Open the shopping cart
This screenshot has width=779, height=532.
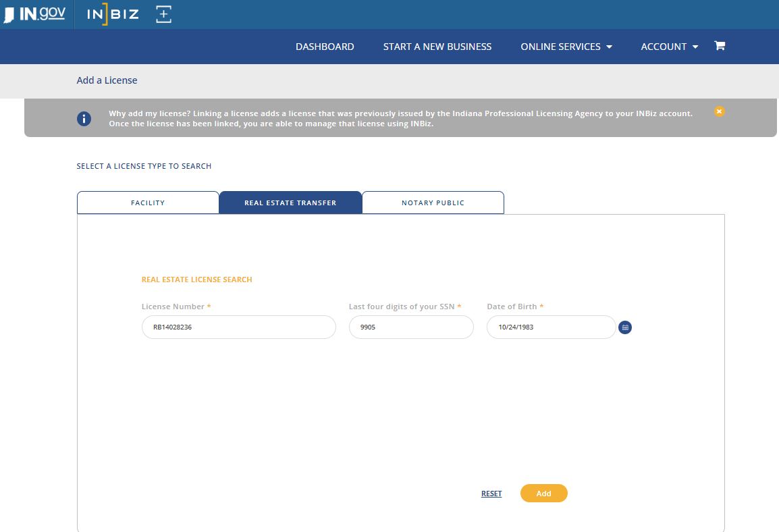[x=720, y=46]
